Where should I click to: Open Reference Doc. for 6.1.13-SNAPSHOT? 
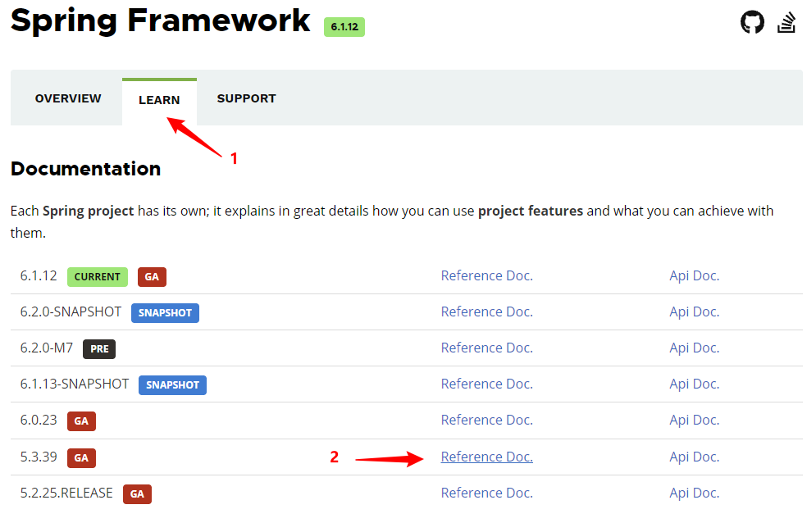tap(487, 384)
